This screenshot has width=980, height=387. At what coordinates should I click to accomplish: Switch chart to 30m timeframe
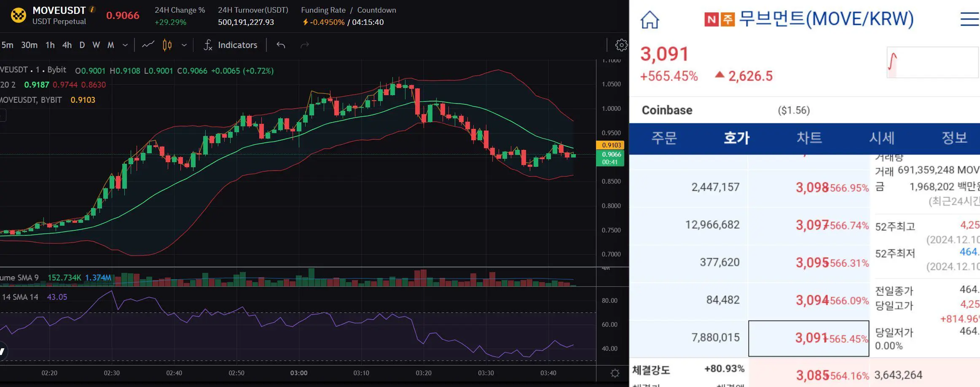[x=29, y=45]
